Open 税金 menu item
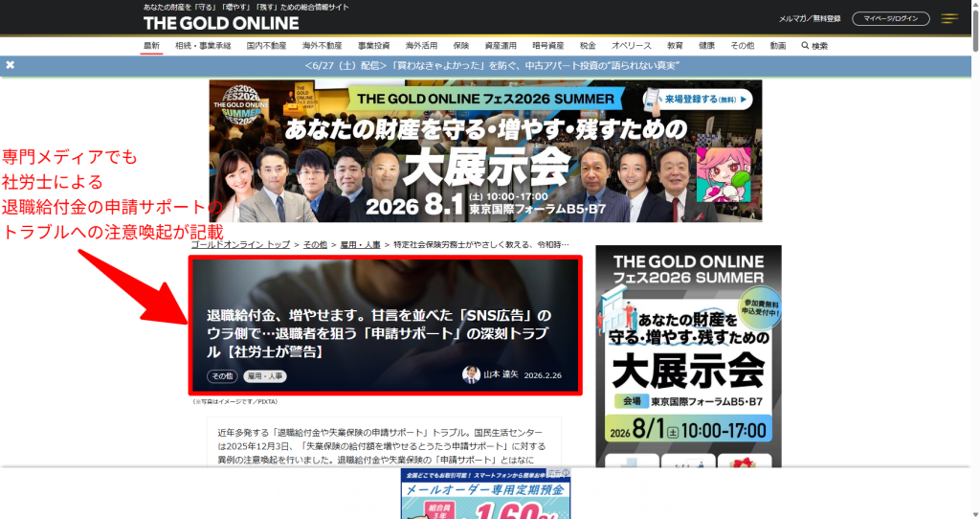The image size is (980, 519). (x=588, y=46)
